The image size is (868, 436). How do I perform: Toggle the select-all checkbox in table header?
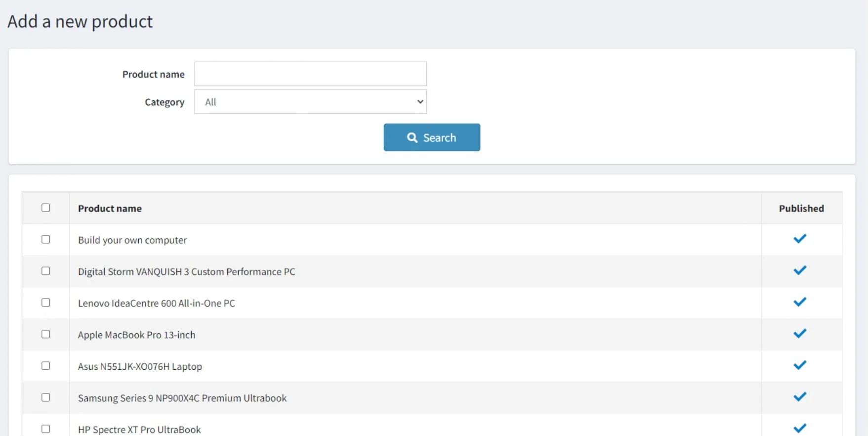pos(46,208)
